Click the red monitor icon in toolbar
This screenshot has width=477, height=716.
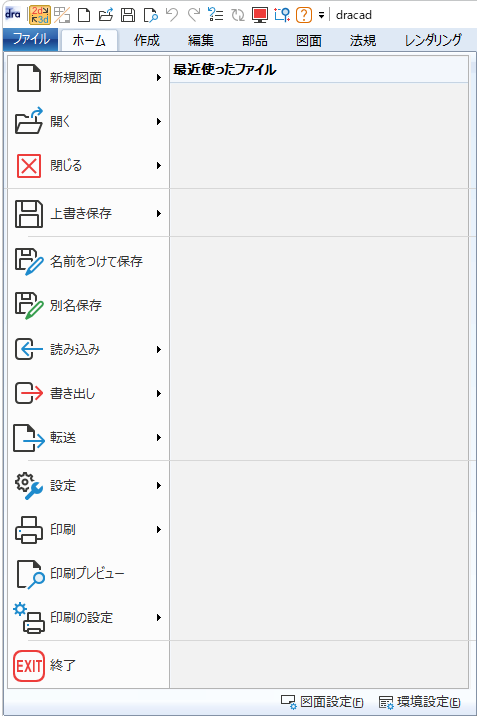(x=260, y=15)
